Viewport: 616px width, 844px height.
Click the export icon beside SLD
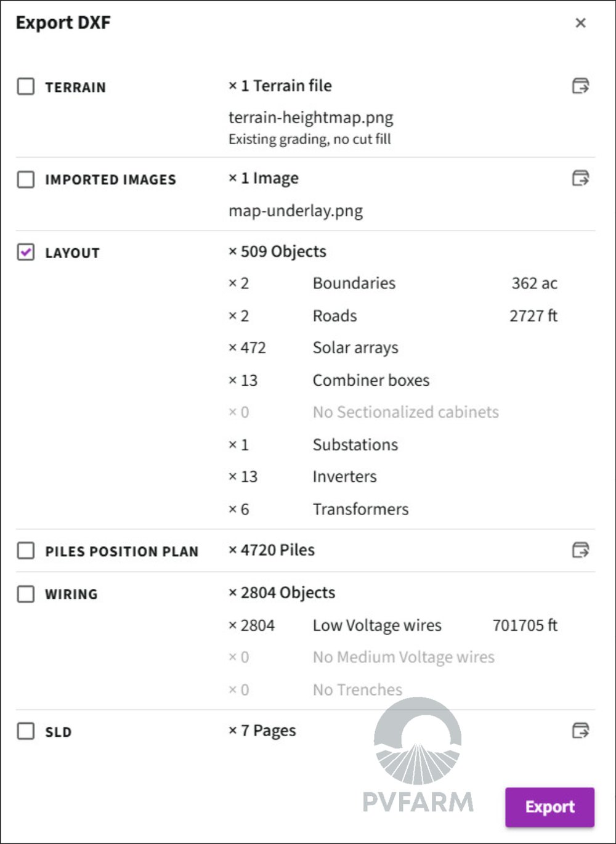tap(580, 732)
